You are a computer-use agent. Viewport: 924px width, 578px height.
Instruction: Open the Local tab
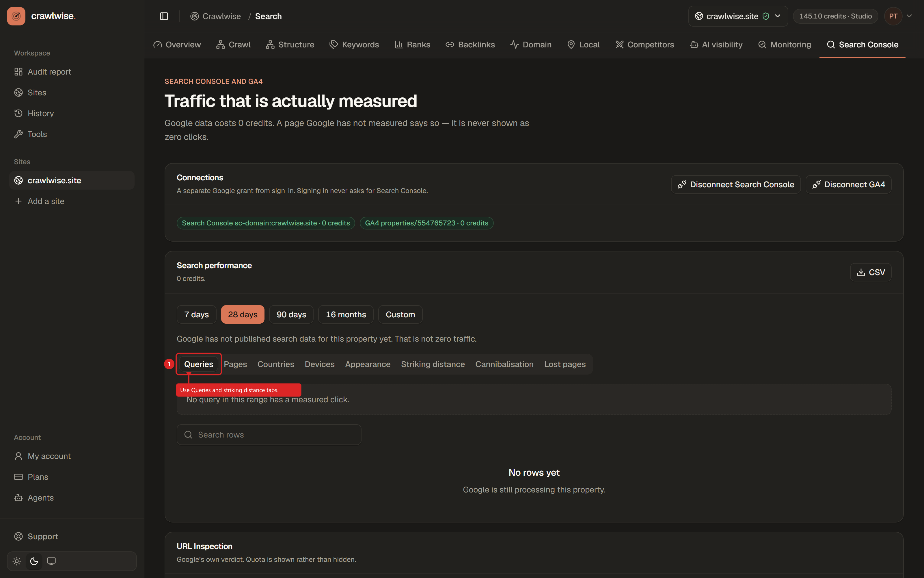click(583, 45)
